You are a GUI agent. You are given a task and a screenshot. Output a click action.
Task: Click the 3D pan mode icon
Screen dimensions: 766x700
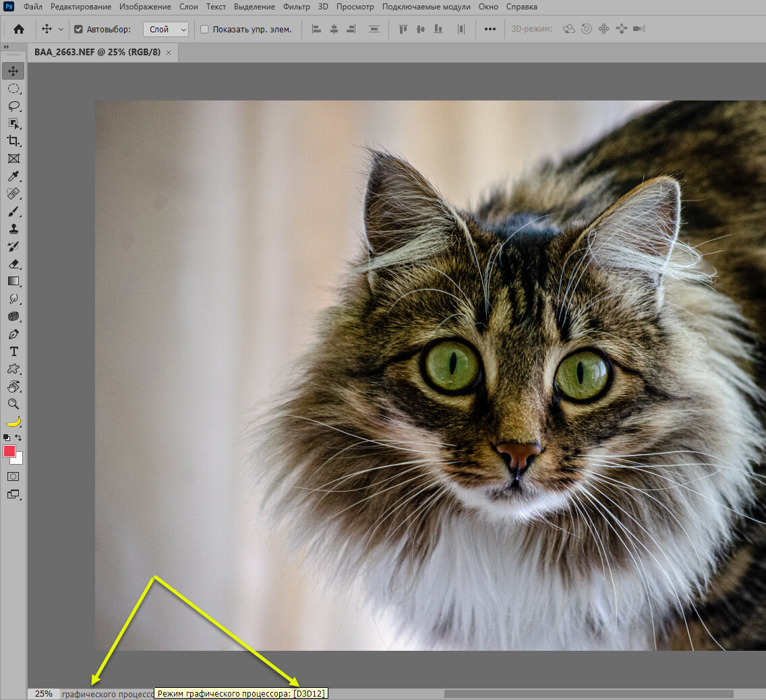click(603, 29)
